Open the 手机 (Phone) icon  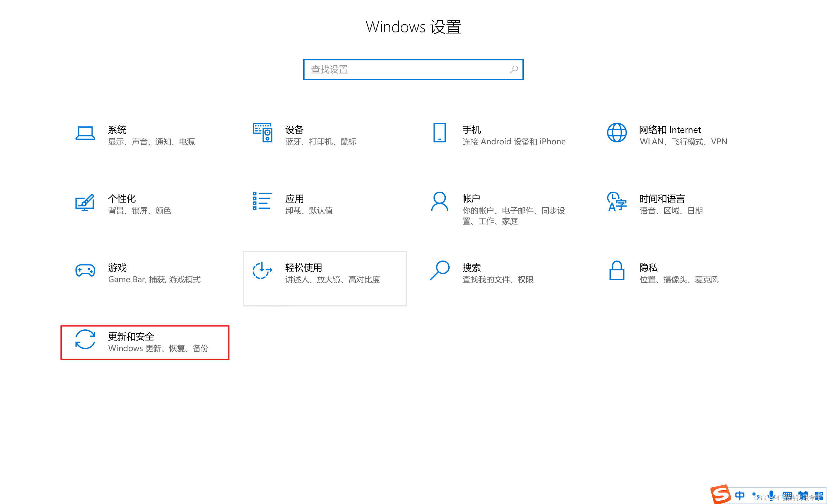pyautogui.click(x=439, y=133)
